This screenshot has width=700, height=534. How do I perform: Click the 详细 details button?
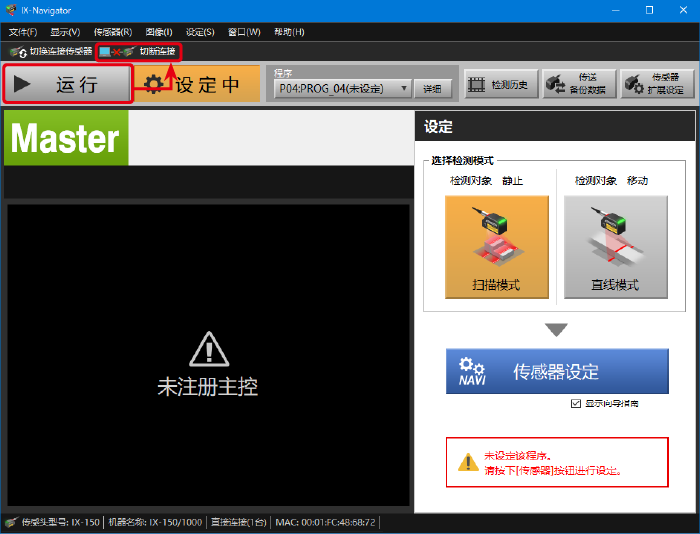coord(433,89)
